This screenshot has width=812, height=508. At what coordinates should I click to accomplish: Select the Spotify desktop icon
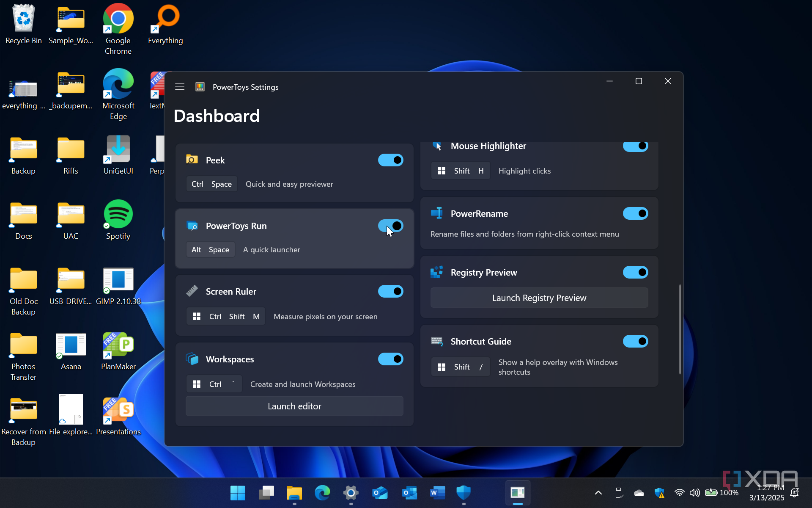pos(118,220)
